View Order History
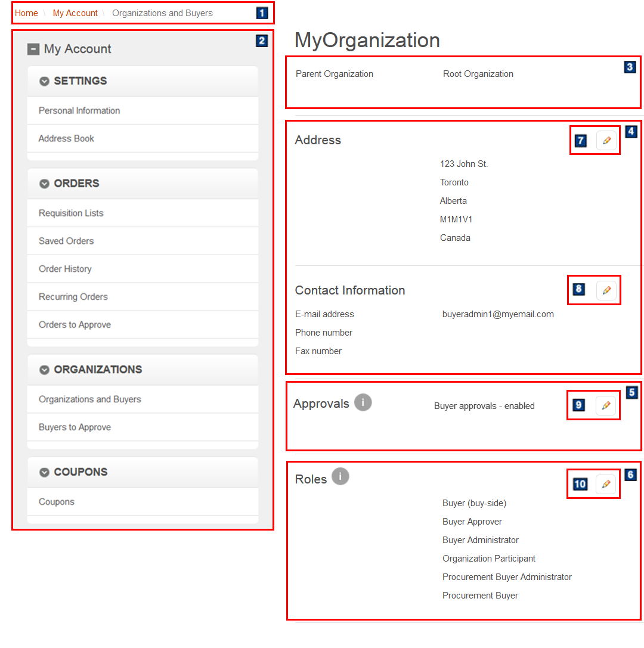Image resolution: width=644 pixels, height=648 pixels. tap(64, 269)
